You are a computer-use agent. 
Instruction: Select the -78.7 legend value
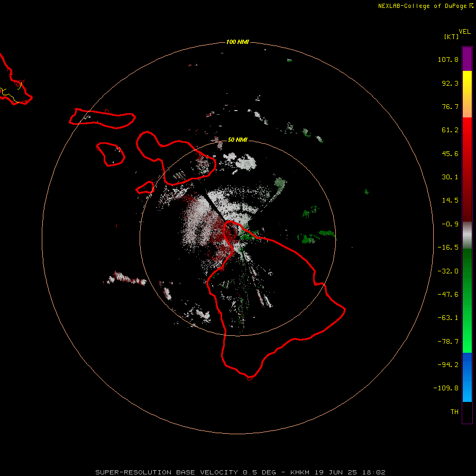coord(448,342)
